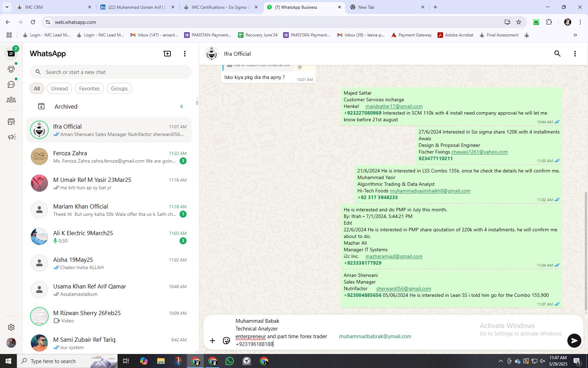Image resolution: width=588 pixels, height=368 pixels.
Task: Open emoji and sticker picker
Action: click(x=226, y=341)
